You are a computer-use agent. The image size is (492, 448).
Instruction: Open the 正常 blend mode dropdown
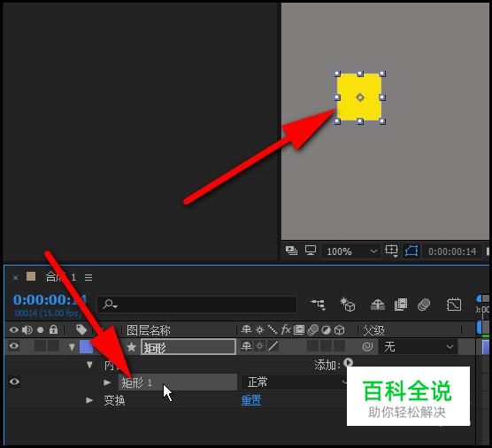pos(295,382)
